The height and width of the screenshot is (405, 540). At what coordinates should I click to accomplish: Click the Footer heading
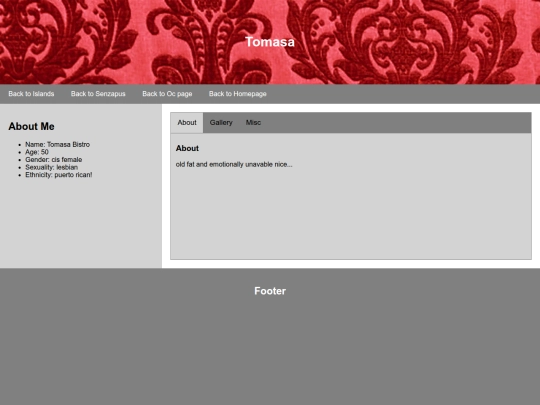pos(270,291)
